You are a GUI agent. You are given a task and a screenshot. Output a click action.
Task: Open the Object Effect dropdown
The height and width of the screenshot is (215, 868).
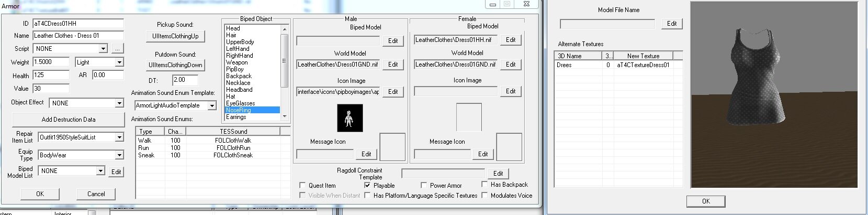(x=119, y=103)
